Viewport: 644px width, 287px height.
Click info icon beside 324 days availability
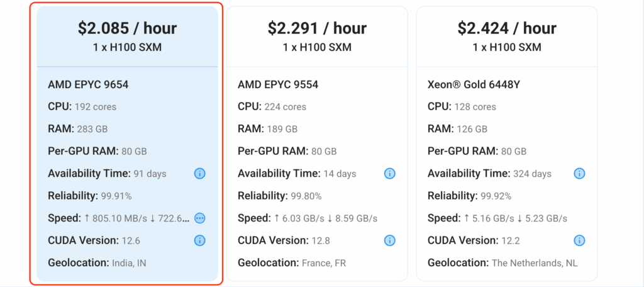[579, 174]
